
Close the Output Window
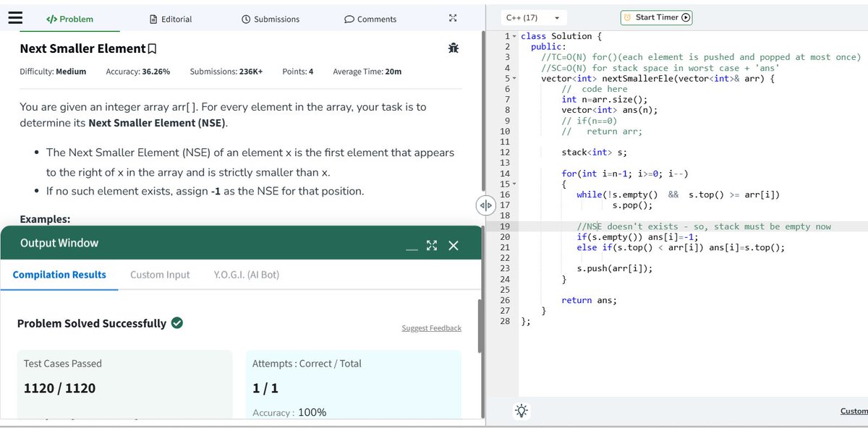pyautogui.click(x=454, y=246)
